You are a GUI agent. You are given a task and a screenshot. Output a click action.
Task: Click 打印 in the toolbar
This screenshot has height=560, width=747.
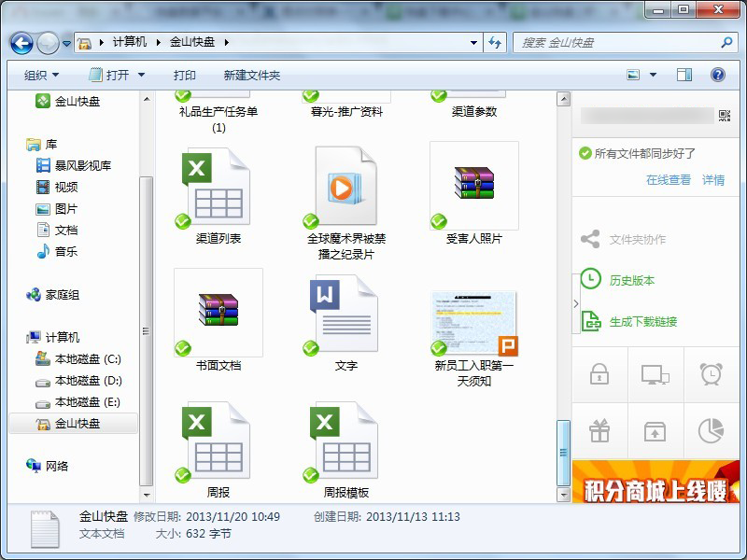184,76
